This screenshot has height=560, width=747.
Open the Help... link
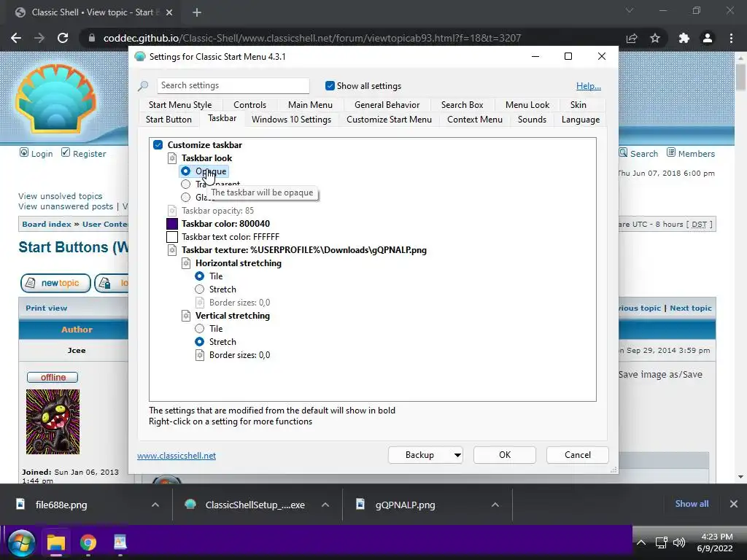tap(589, 86)
